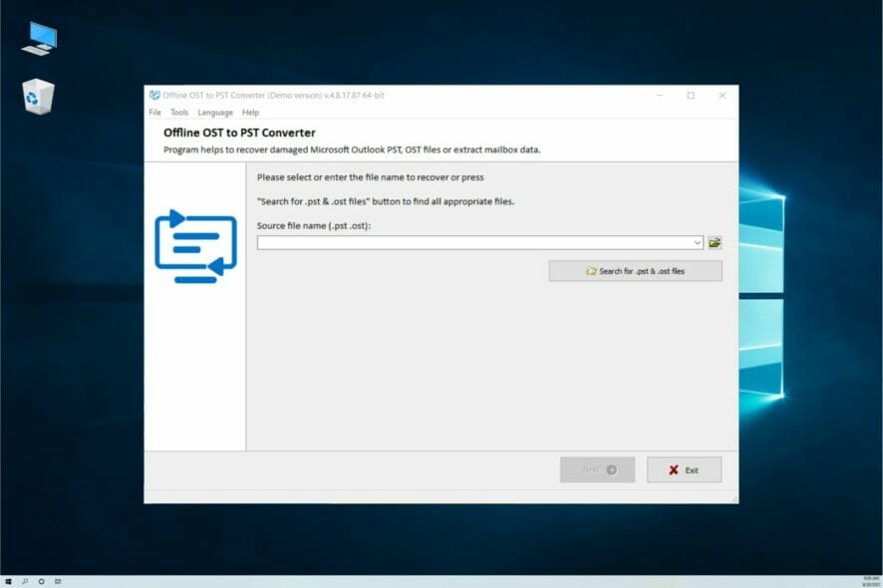
Task: Expand the source file name dropdown arrow
Action: tap(698, 243)
